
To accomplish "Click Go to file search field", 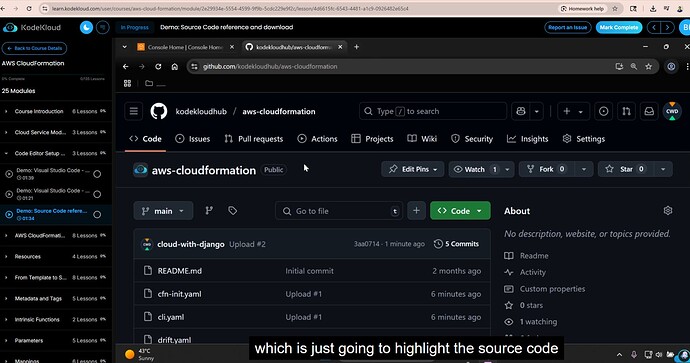I will pyautogui.click(x=339, y=211).
